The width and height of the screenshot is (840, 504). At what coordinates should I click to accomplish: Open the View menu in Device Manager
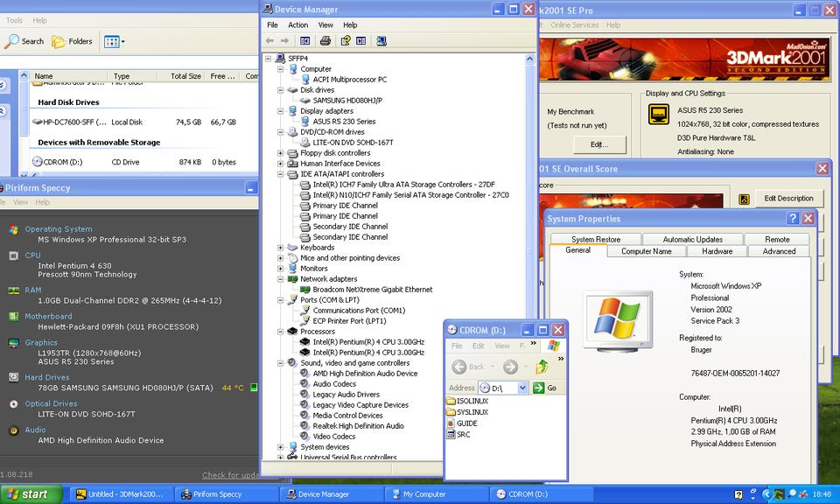coord(325,24)
